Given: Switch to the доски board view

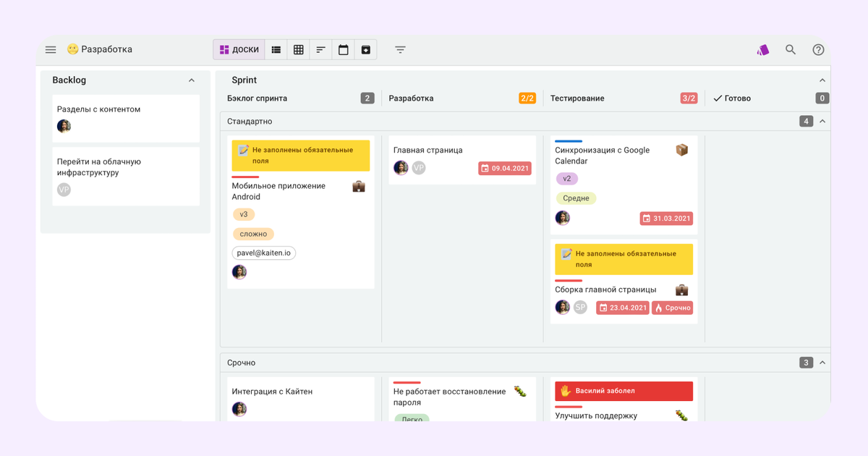Looking at the screenshot, I should [x=239, y=50].
